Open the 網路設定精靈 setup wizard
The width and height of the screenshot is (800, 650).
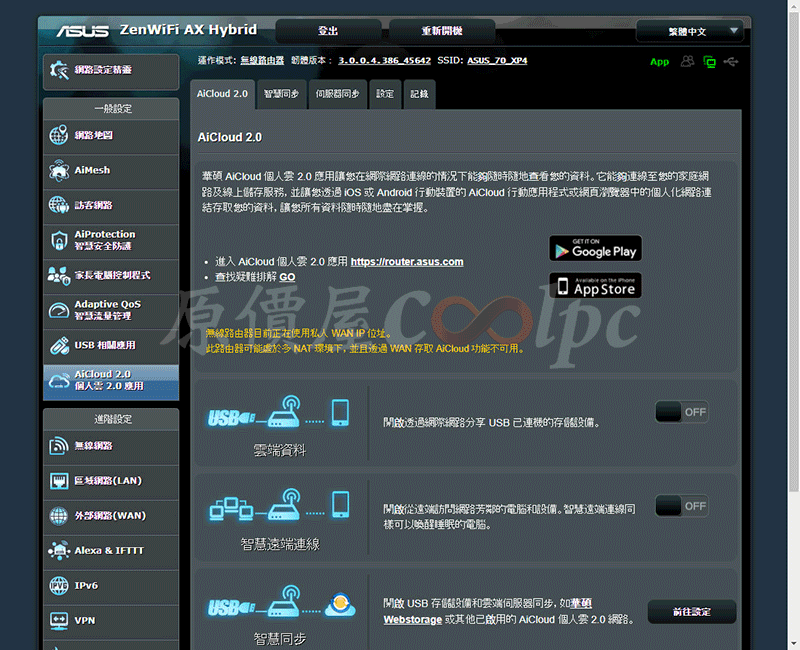pyautogui.click(x=111, y=70)
